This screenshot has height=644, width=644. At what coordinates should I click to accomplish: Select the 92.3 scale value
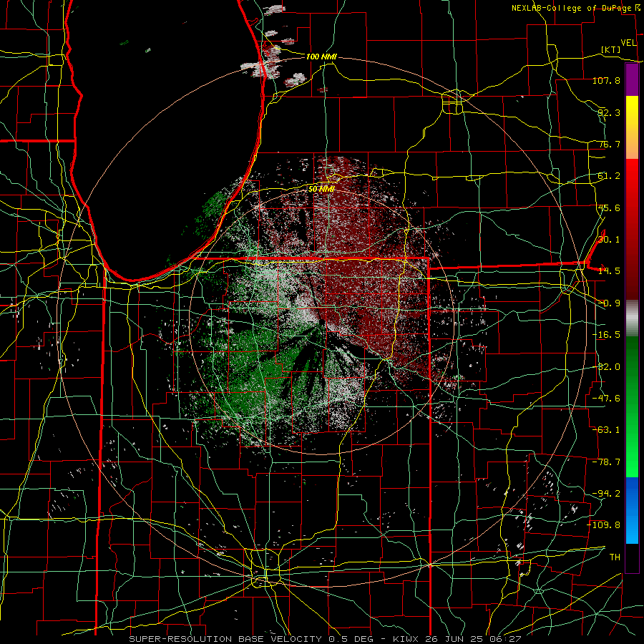[x=609, y=112]
